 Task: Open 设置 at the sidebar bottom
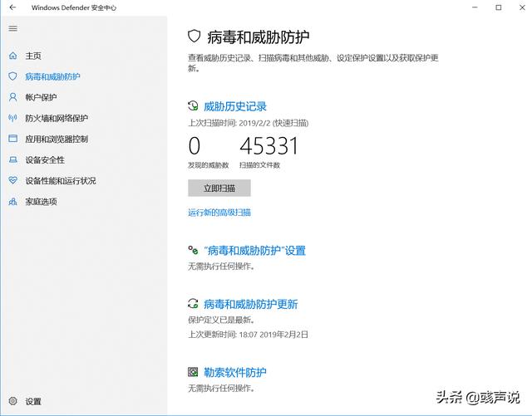pos(33,401)
